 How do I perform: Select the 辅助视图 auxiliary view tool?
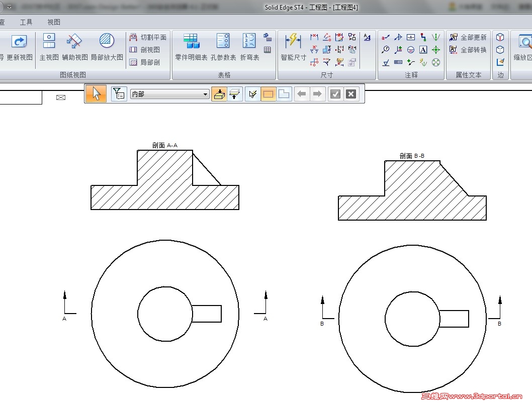pos(74,47)
